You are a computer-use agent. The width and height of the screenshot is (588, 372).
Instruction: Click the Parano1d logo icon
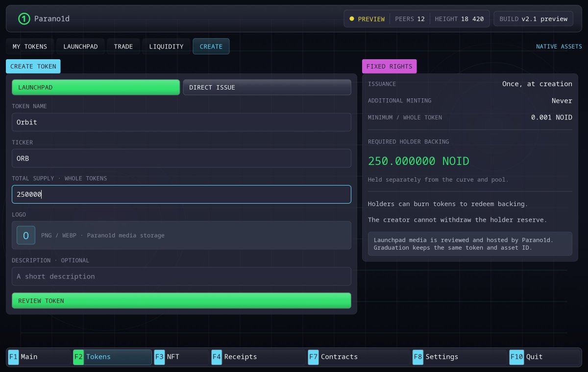[x=24, y=19]
